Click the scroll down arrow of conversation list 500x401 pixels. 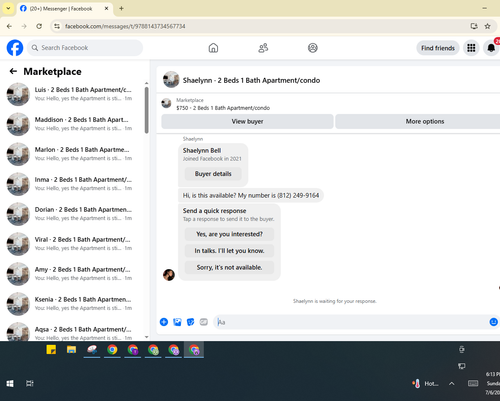[147, 337]
